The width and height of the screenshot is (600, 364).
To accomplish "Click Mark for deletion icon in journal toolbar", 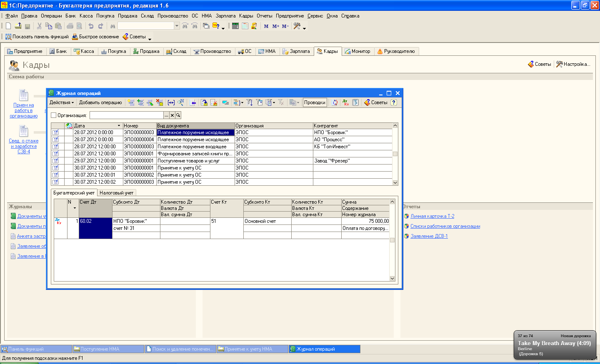I will [x=160, y=102].
